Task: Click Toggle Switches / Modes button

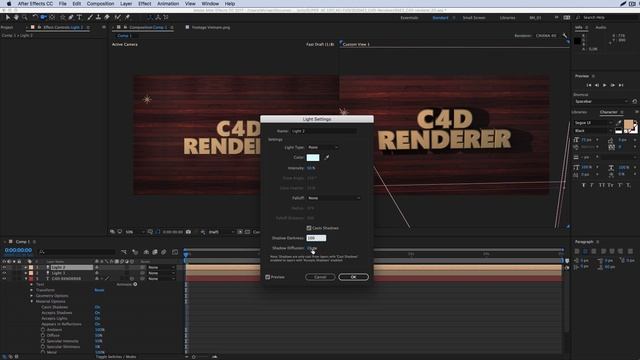Action: [116, 357]
